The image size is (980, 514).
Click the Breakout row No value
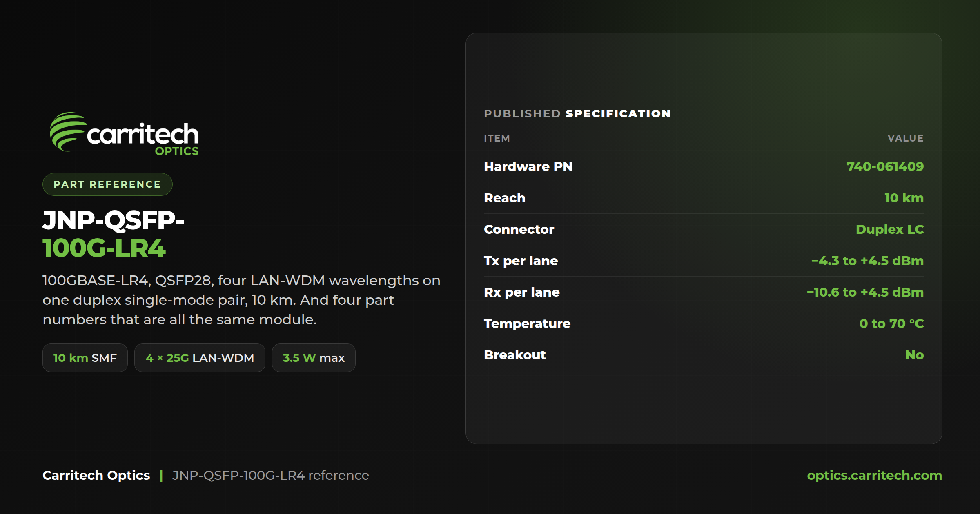pos(915,355)
